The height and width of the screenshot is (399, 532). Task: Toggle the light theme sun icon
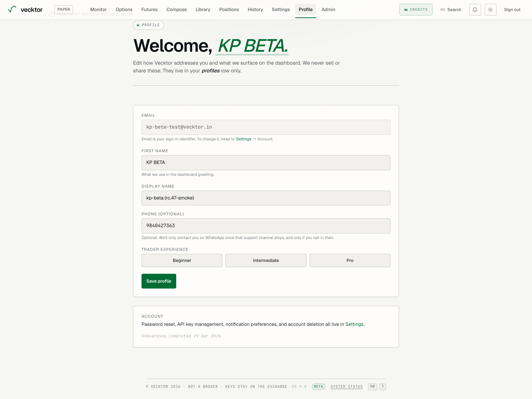coord(490,10)
